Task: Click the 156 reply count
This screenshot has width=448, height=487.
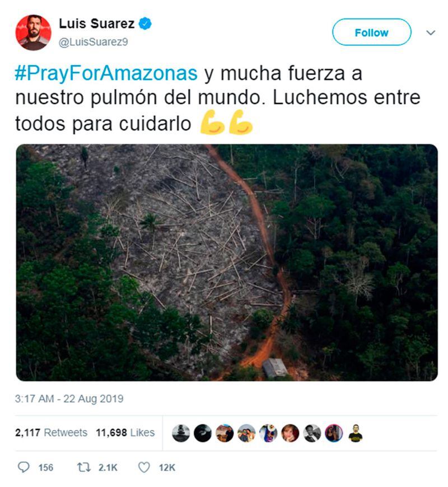Action: [x=46, y=467]
